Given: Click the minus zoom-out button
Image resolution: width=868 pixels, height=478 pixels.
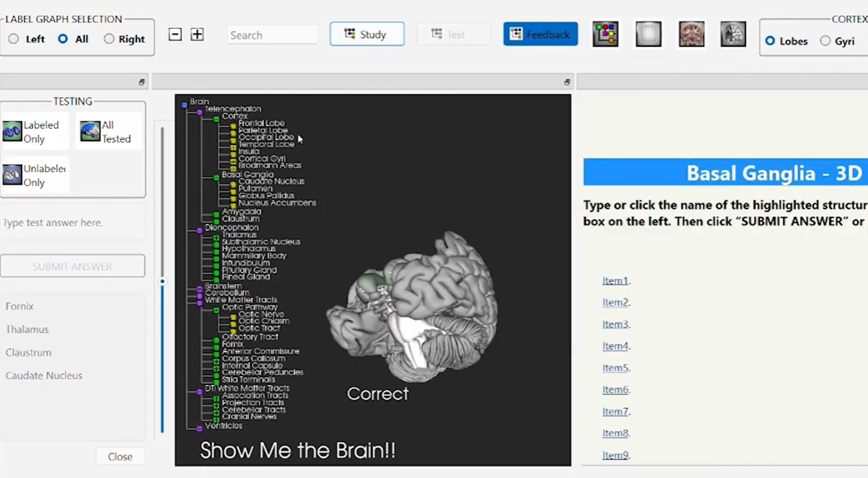Looking at the screenshot, I should (x=175, y=35).
